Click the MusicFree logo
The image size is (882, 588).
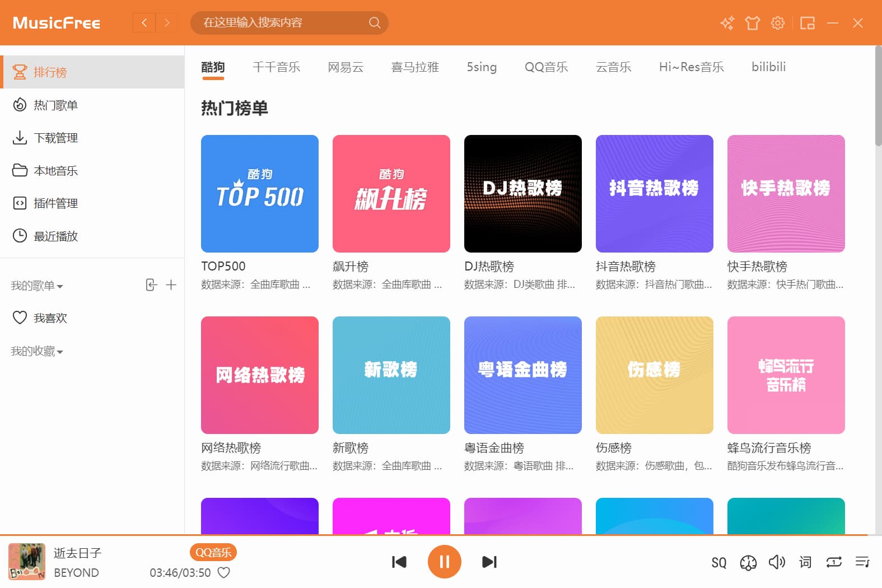coord(57,23)
